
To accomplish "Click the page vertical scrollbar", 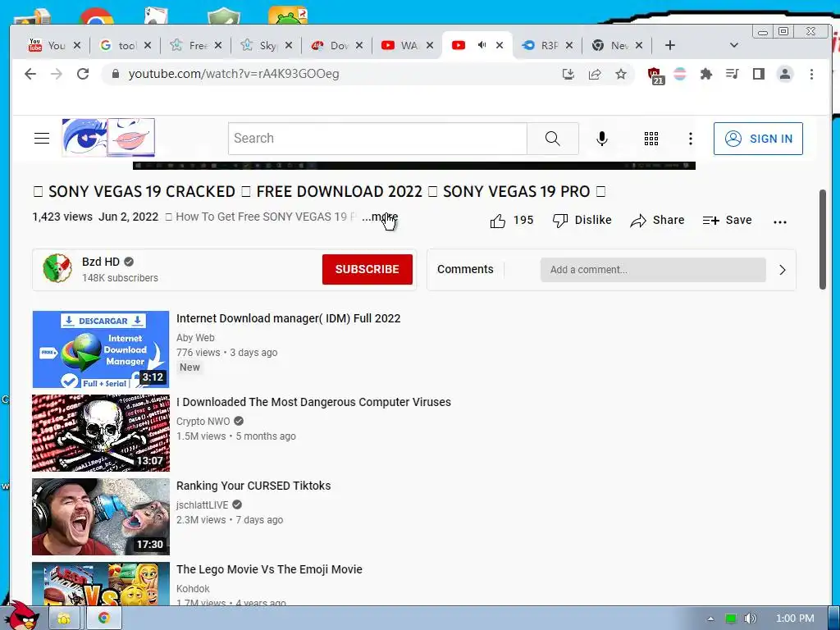I will point(823,240).
